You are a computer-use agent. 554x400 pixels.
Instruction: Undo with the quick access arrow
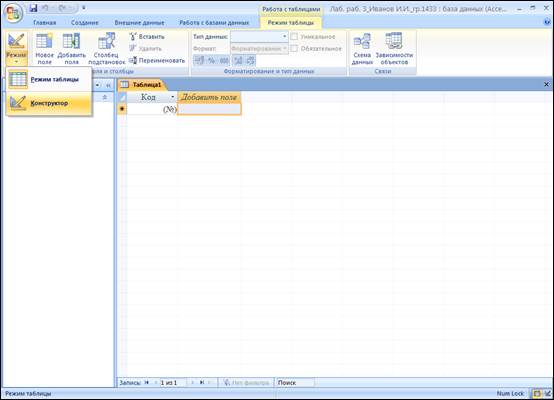click(45, 8)
